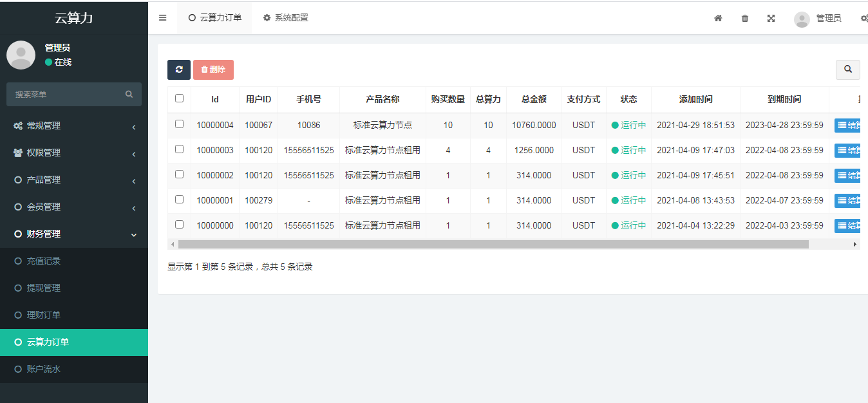Click the trash icon in the top navbar
Viewport: 868px width, 403px height.
pos(744,19)
